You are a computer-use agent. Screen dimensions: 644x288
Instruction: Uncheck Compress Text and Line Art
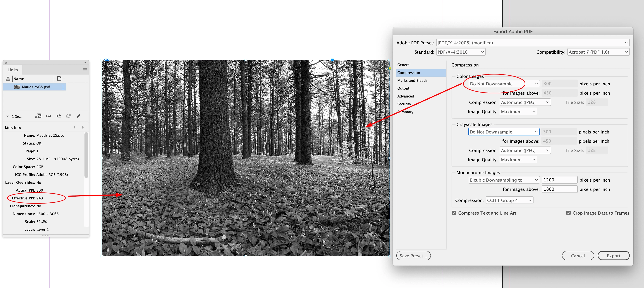point(454,213)
